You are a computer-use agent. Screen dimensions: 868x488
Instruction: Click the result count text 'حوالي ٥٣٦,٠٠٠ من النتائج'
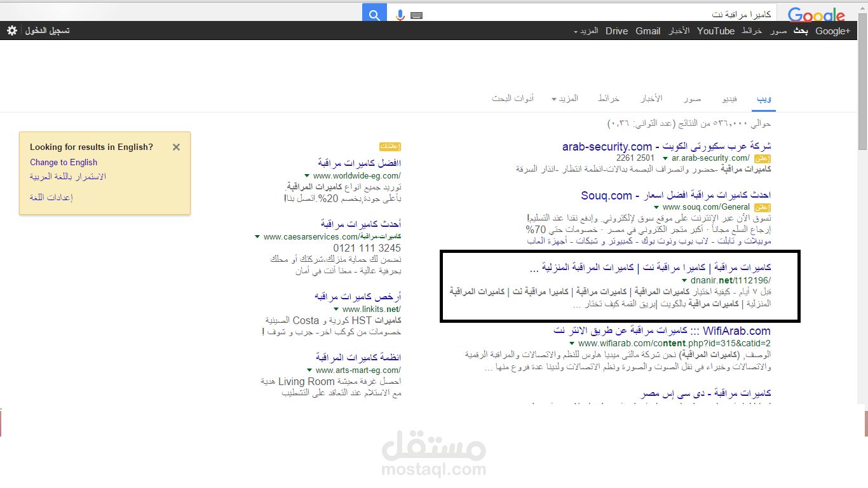pos(724,123)
